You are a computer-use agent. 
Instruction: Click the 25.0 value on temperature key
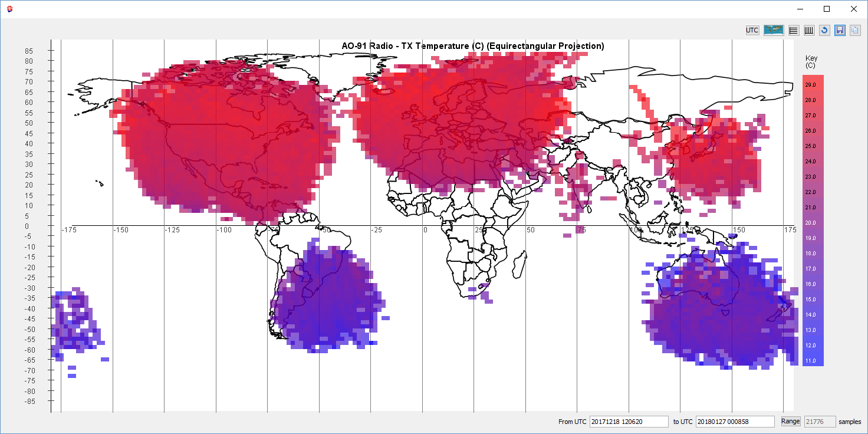[810, 146]
